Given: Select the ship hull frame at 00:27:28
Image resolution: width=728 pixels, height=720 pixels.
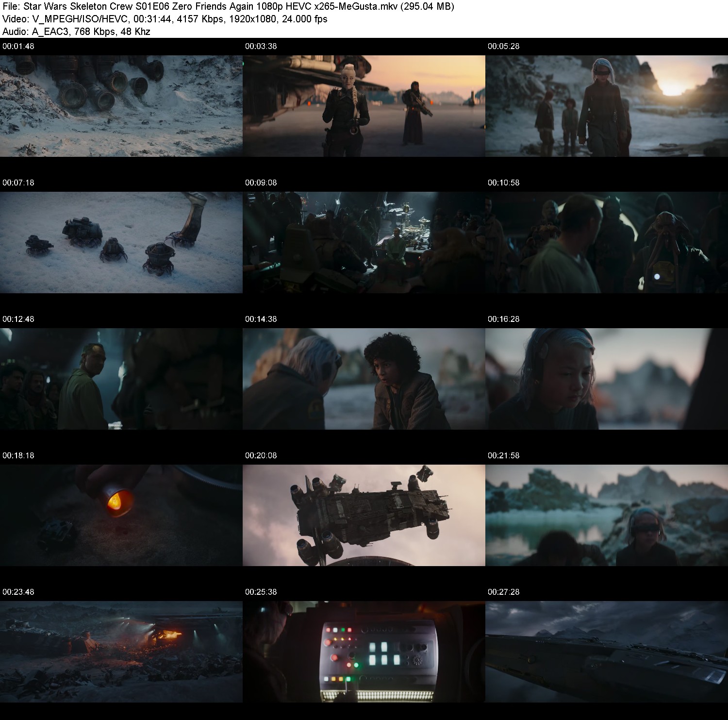Looking at the screenshot, I should pyautogui.click(x=607, y=652).
